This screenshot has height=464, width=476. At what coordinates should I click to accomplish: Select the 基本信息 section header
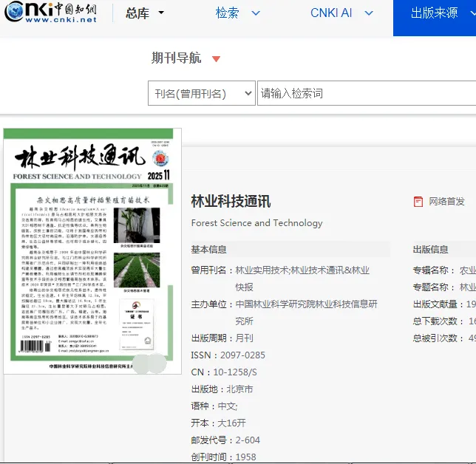coord(208,250)
